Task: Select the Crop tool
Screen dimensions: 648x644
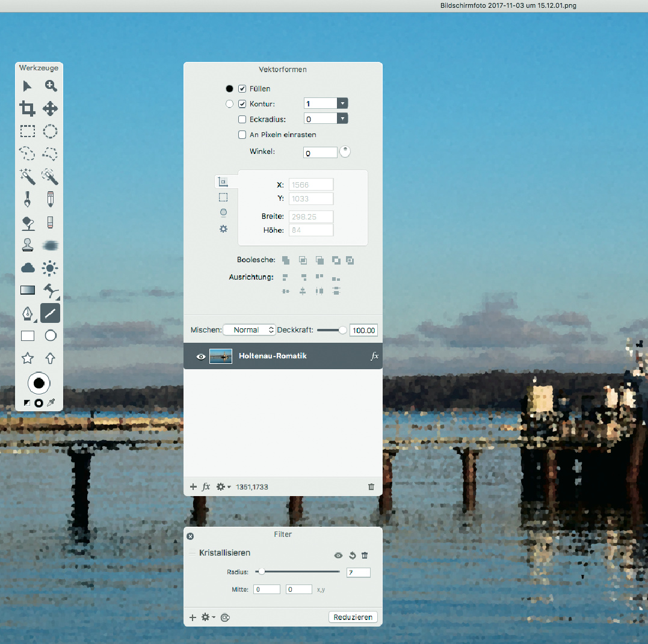Action: [x=27, y=109]
